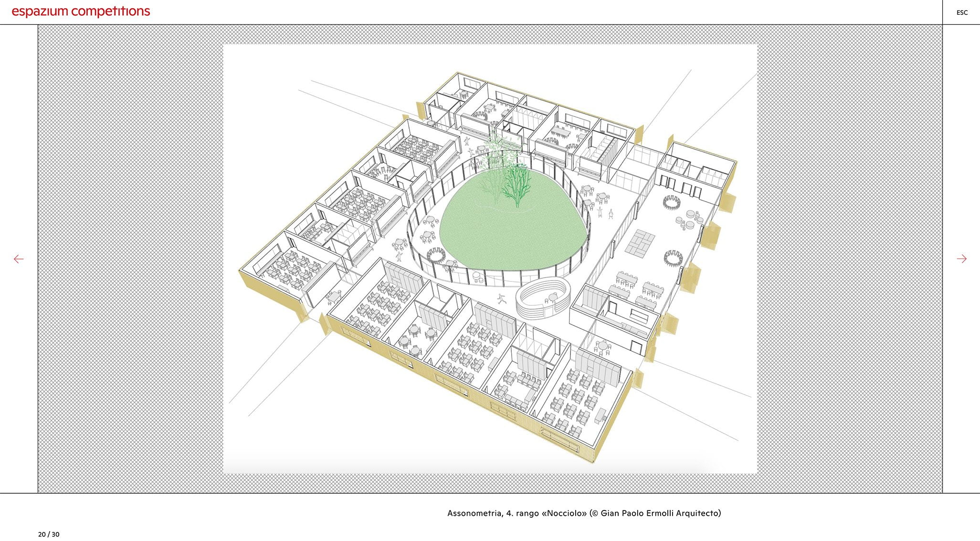This screenshot has width=980, height=541.
Task: Open the espazium competitions logo link
Action: 81,11
